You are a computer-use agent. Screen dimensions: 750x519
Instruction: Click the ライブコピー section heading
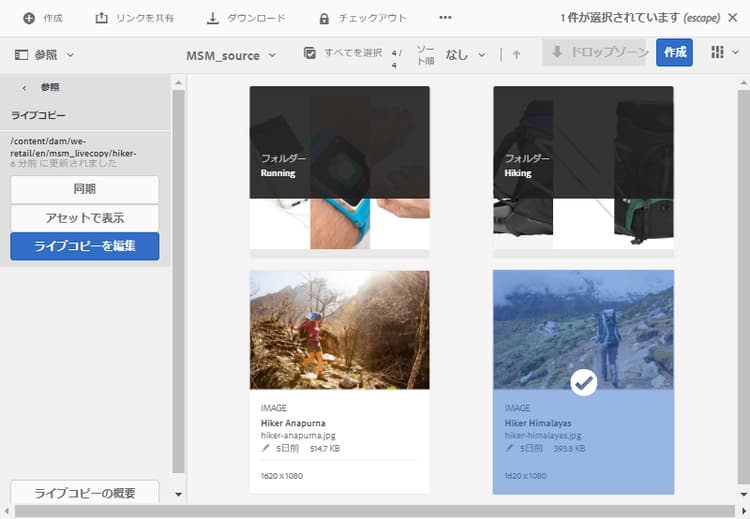38,115
